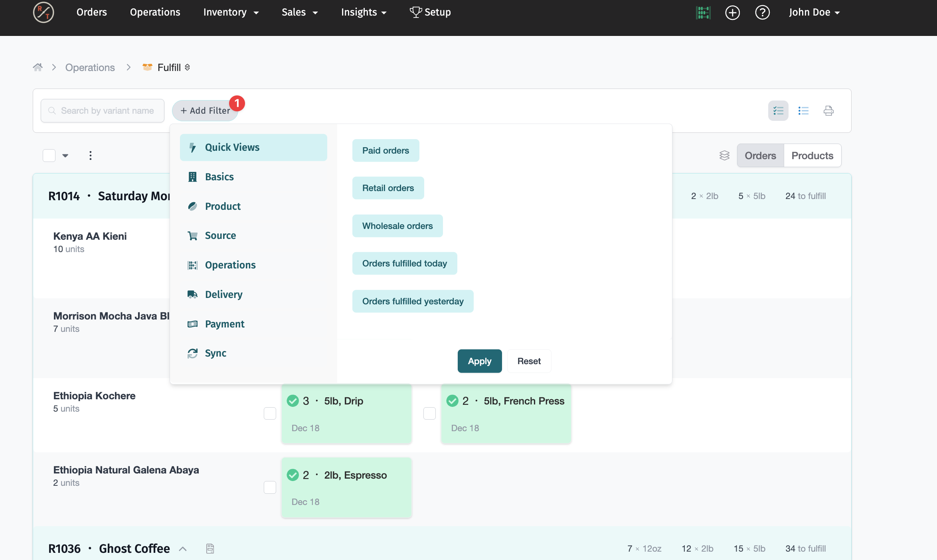
Task: Check the box beside 2lb, Espresso
Action: [270, 487]
